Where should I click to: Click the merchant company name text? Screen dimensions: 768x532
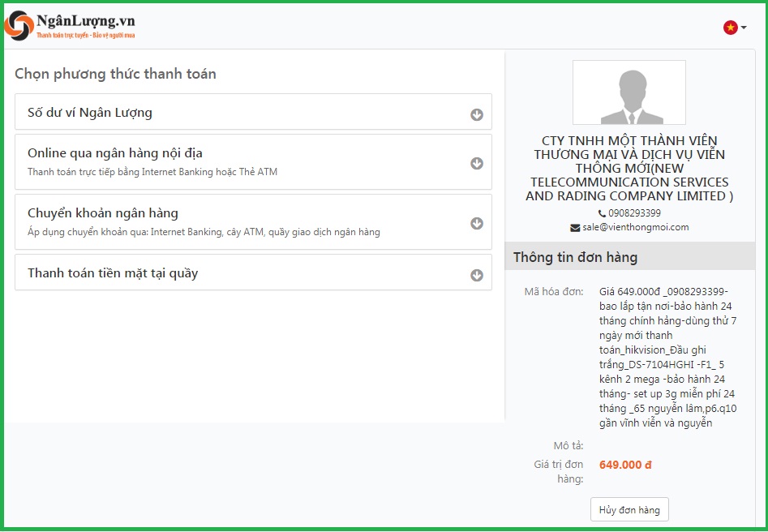tap(629, 169)
